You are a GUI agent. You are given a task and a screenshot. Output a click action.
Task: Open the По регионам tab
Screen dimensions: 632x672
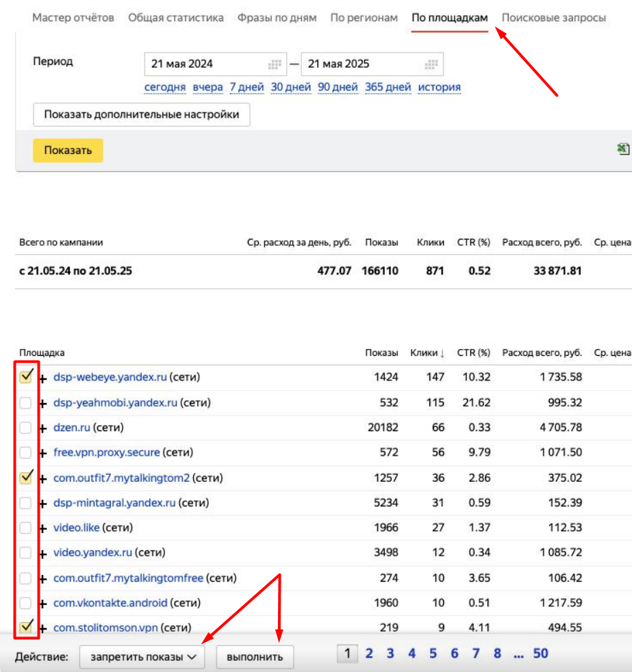coord(364,18)
